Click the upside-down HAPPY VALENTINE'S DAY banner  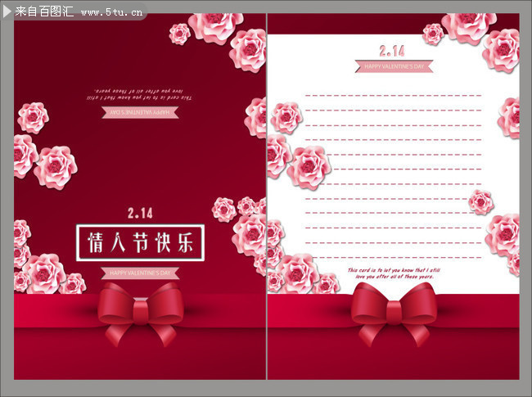coord(140,112)
